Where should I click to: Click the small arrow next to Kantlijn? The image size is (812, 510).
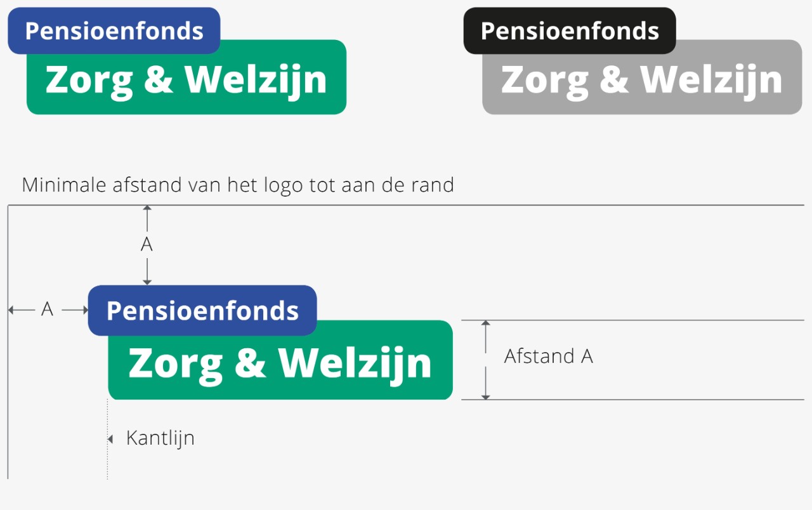click(110, 439)
